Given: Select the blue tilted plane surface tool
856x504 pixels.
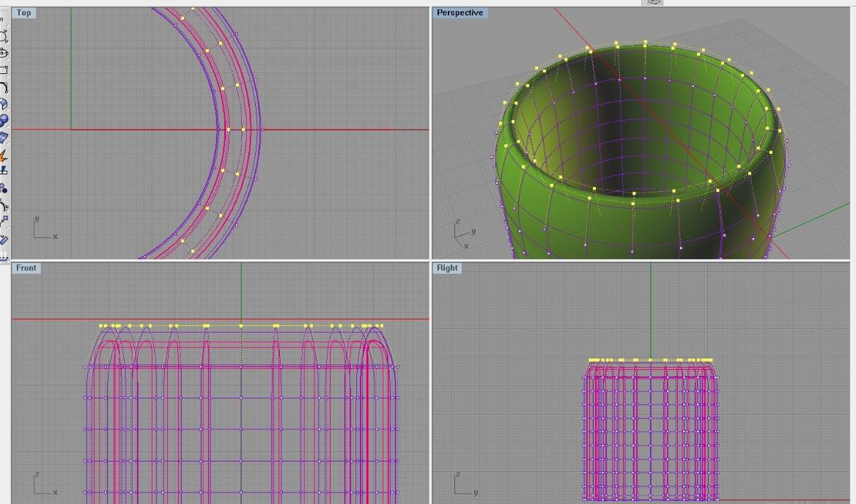Looking at the screenshot, I should click(x=4, y=138).
